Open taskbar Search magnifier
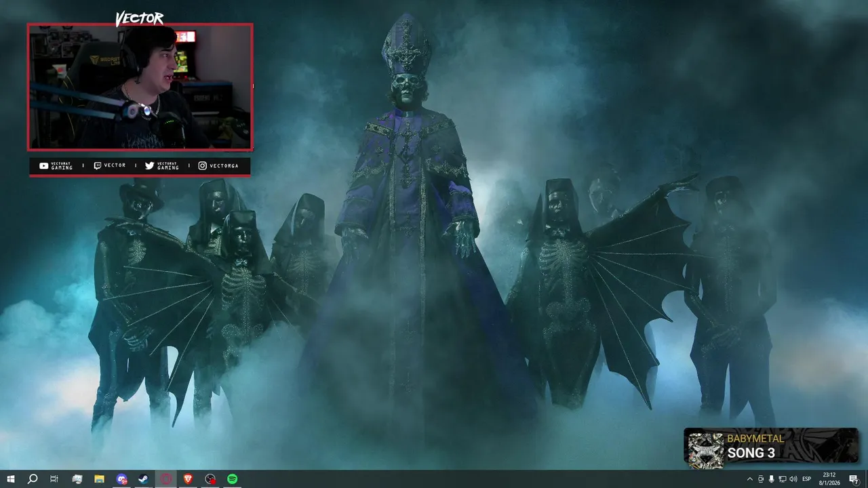Image resolution: width=868 pixels, height=488 pixels. coord(32,479)
